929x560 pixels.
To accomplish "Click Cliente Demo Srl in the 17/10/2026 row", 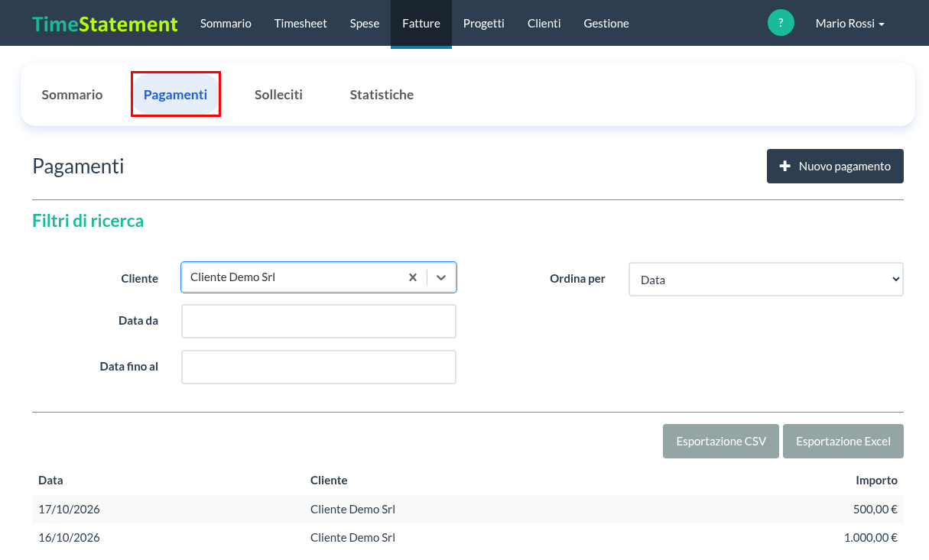I will point(352,509).
